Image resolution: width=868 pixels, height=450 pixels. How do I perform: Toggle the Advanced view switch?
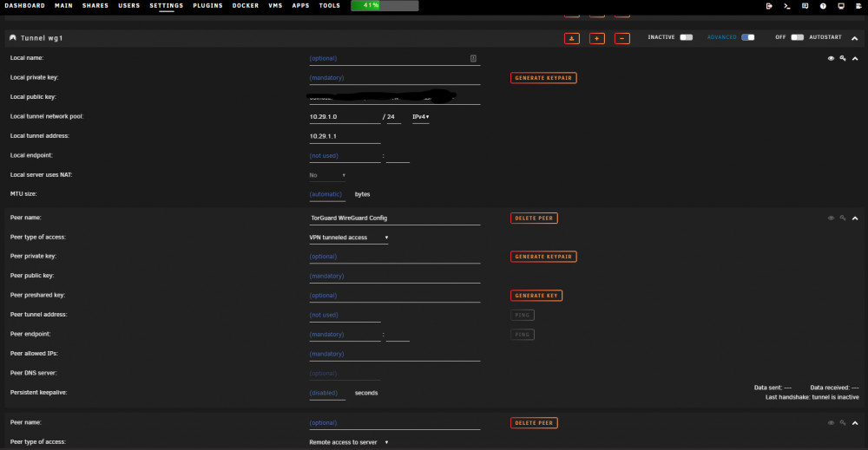coord(748,37)
